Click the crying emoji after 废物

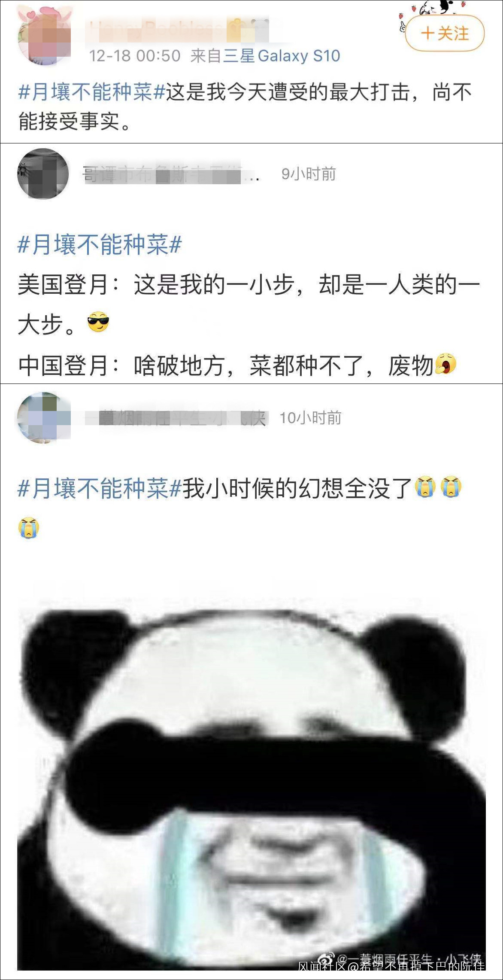point(446,364)
